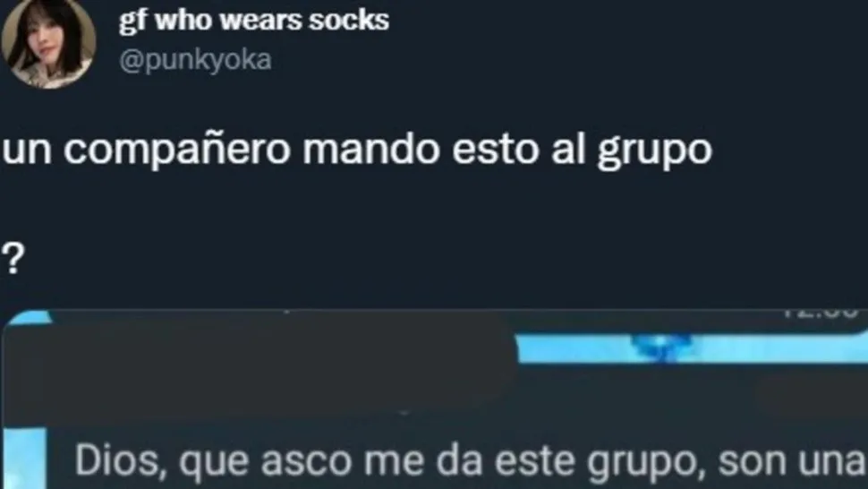
Task: Click the light-blue bar left of message
Action: [x=25, y=459]
